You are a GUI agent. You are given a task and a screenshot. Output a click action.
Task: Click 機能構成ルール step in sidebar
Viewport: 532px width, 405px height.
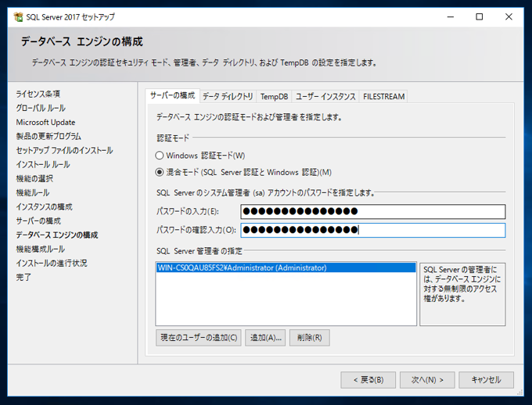(x=40, y=249)
